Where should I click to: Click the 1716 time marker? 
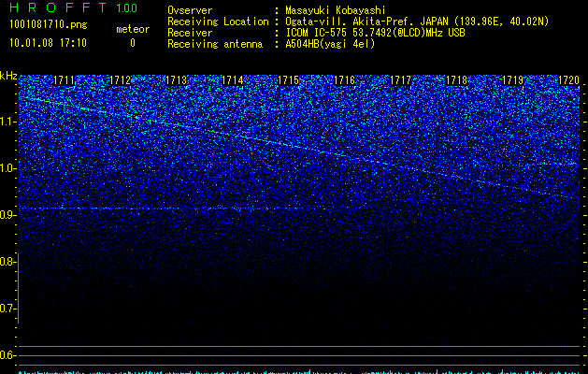tap(344, 80)
